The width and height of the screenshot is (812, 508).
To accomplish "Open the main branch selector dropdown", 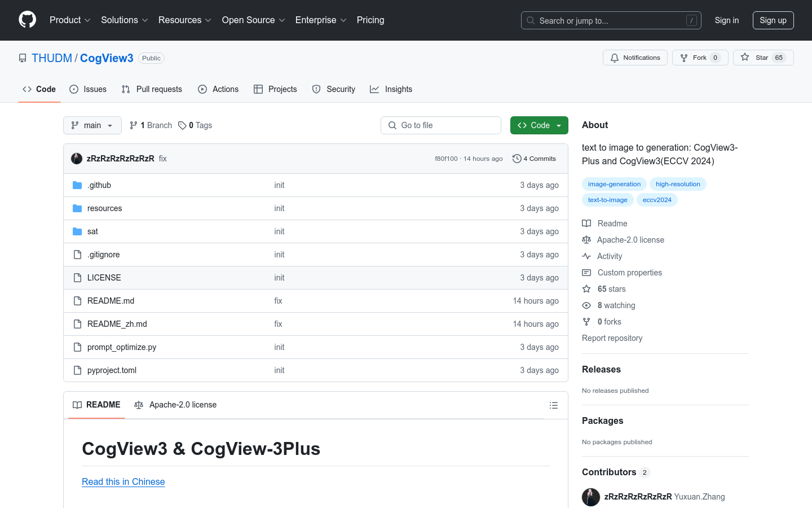I will [92, 125].
